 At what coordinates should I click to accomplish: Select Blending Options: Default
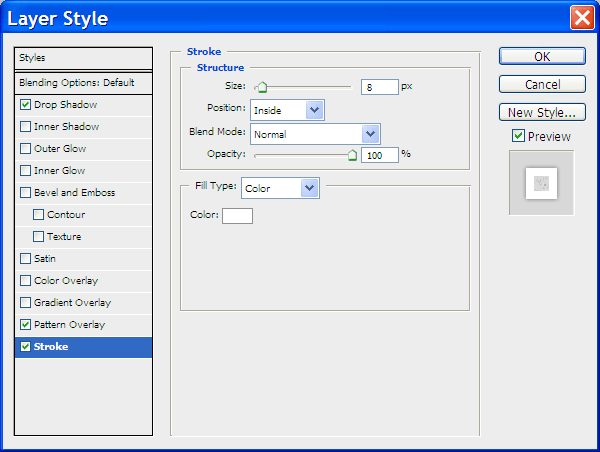pyautogui.click(x=83, y=83)
